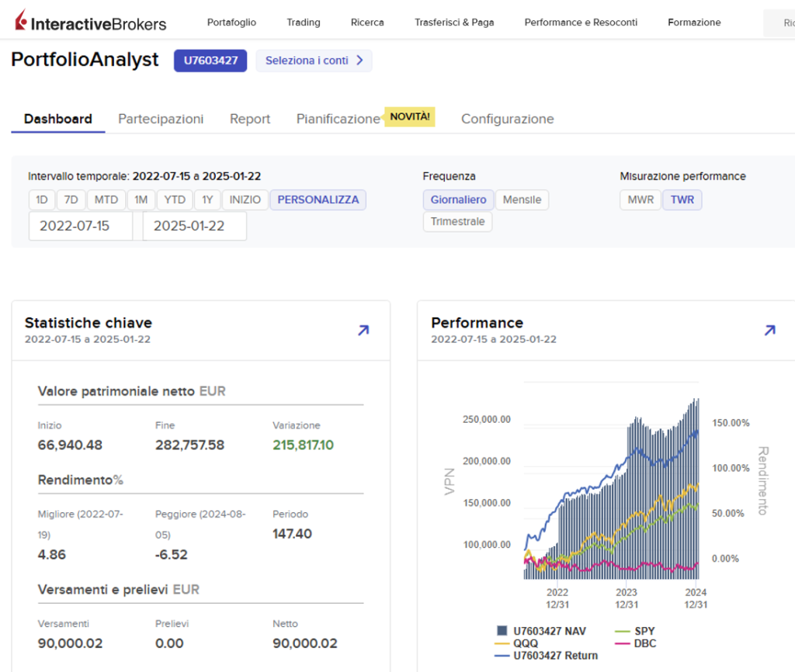The width and height of the screenshot is (795, 672).
Task: Click the INIZIO time range button
Action: coord(245,199)
